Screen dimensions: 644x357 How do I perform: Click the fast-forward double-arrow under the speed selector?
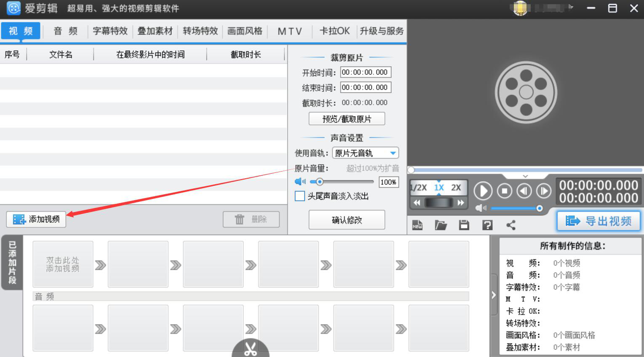[461, 203]
